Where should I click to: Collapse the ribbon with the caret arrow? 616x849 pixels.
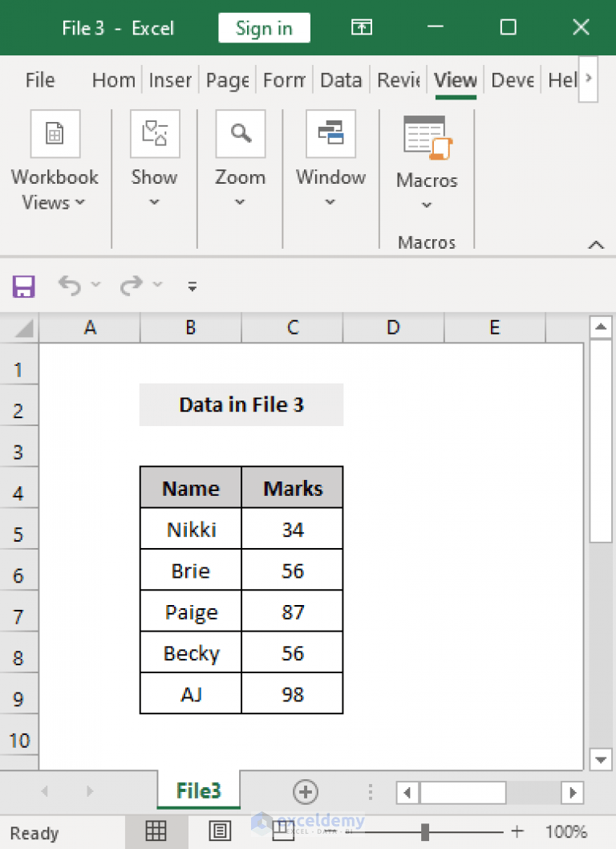coord(596,244)
